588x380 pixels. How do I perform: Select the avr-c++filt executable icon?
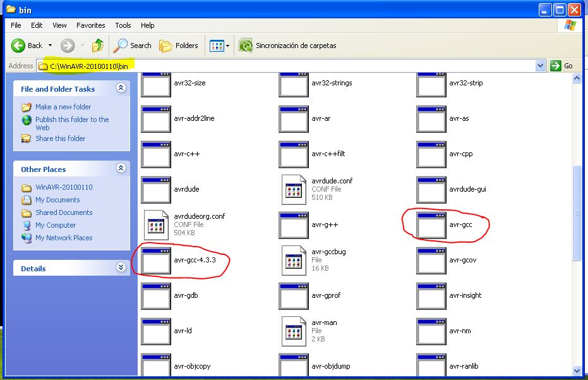coord(293,154)
